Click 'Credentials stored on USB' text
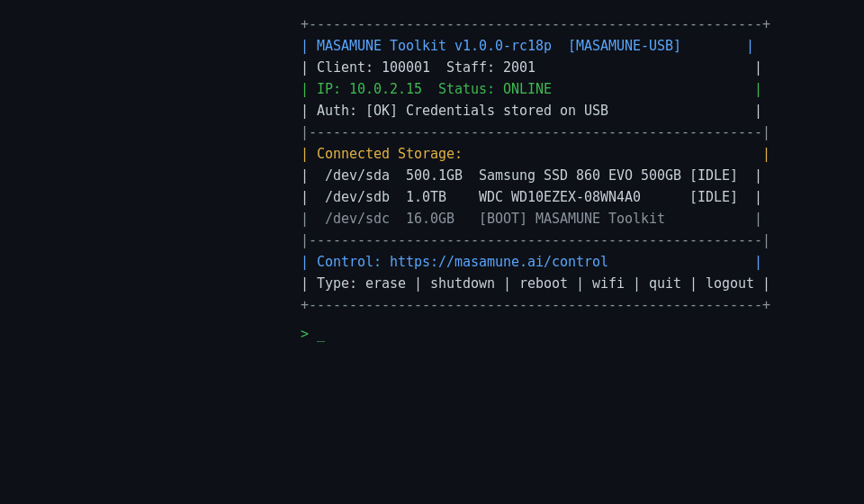 point(507,110)
